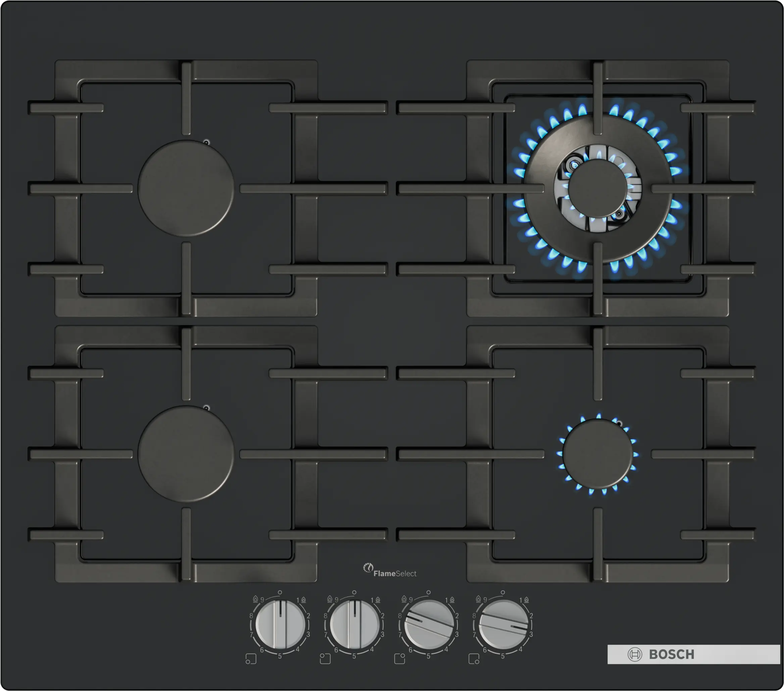Click the unlit front-left burner cap
Image resolution: width=784 pixels, height=691 pixels.
(x=186, y=454)
